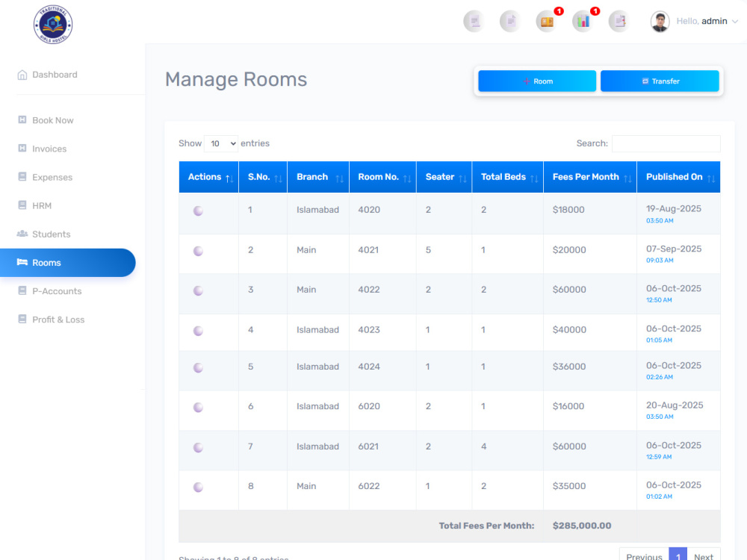The width and height of the screenshot is (747, 560).
Task: Sort table by Room No. column
Action: pos(383,177)
